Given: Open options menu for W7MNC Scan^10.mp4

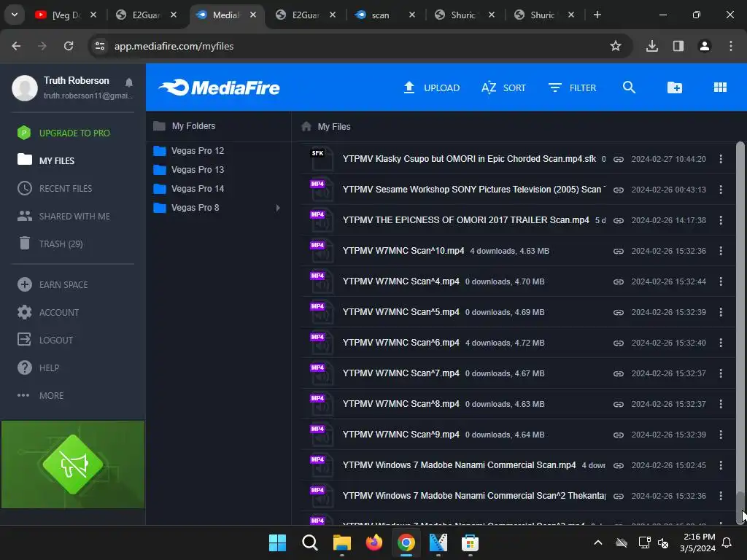Looking at the screenshot, I should coord(720,251).
